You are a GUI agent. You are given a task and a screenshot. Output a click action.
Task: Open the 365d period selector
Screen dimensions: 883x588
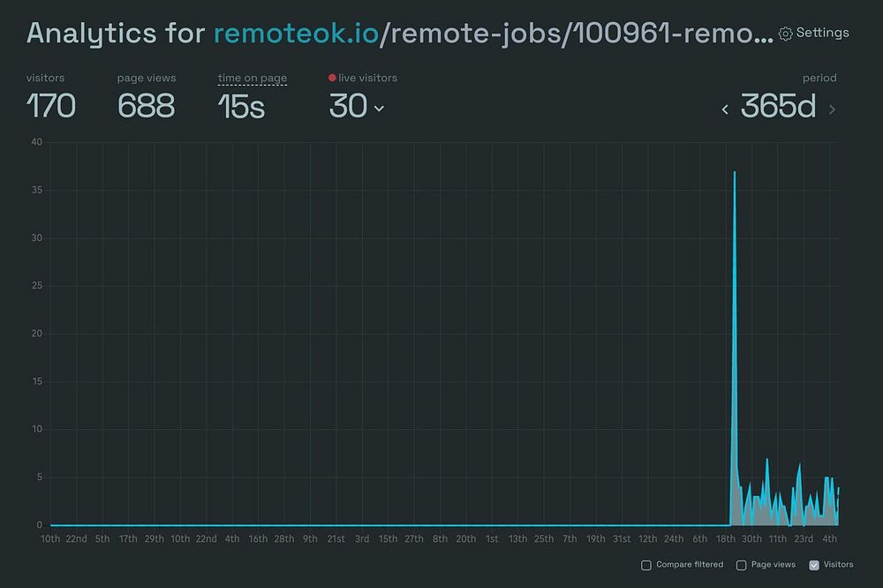pos(778,106)
